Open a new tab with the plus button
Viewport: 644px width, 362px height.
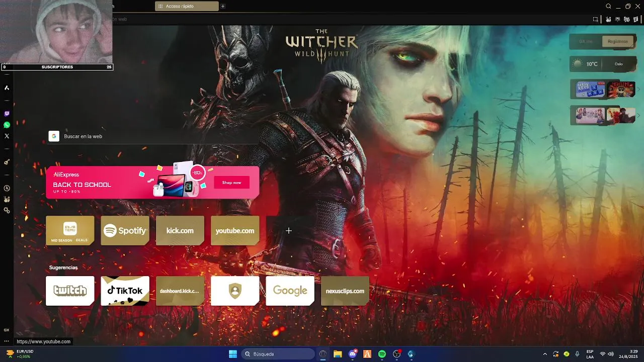click(x=223, y=6)
